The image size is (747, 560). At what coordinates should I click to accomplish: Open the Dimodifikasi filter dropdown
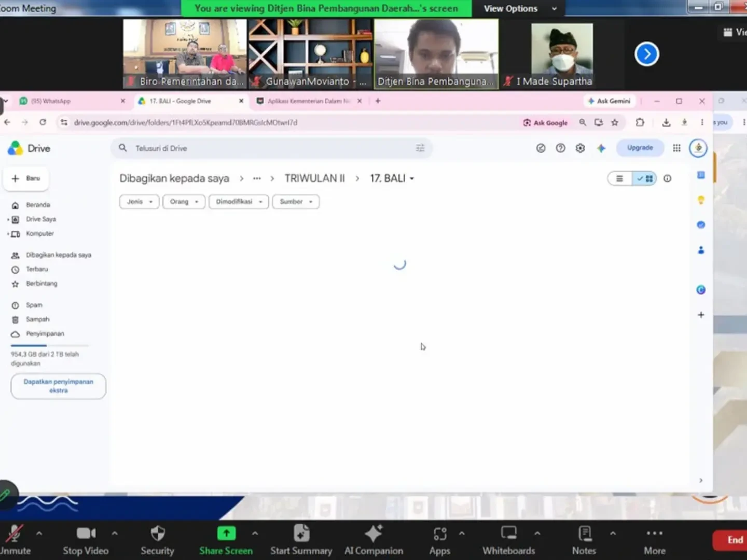(x=239, y=202)
